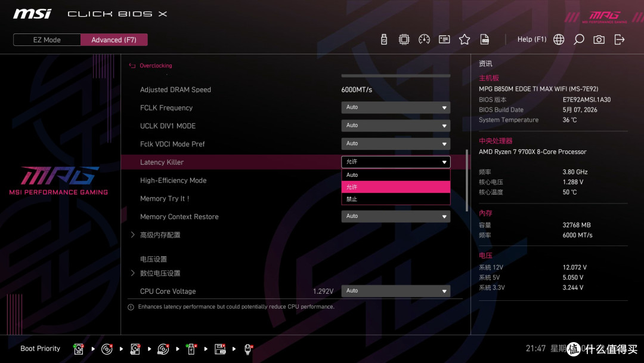Viewport: 644px width, 363px height.
Task: Select the USB hard disk boot device
Action: [135, 349]
